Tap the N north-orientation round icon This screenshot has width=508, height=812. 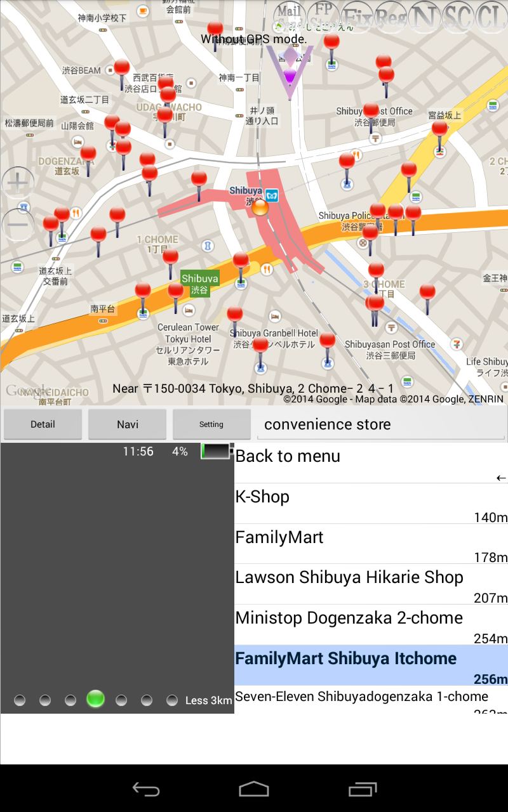(x=425, y=17)
